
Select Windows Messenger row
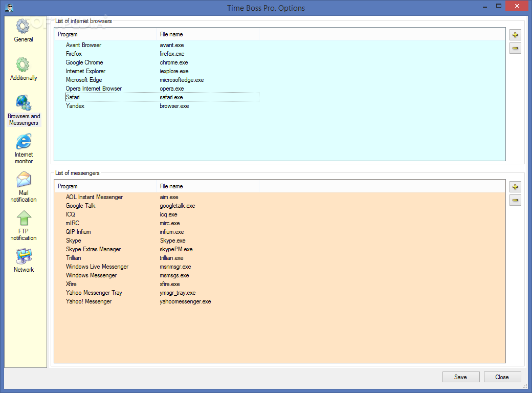pos(162,275)
